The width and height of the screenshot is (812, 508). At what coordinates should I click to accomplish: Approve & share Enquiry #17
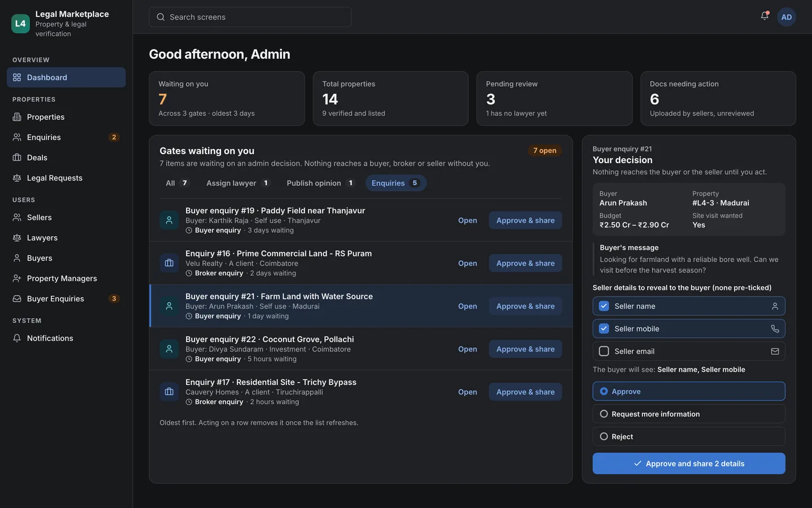(x=526, y=392)
